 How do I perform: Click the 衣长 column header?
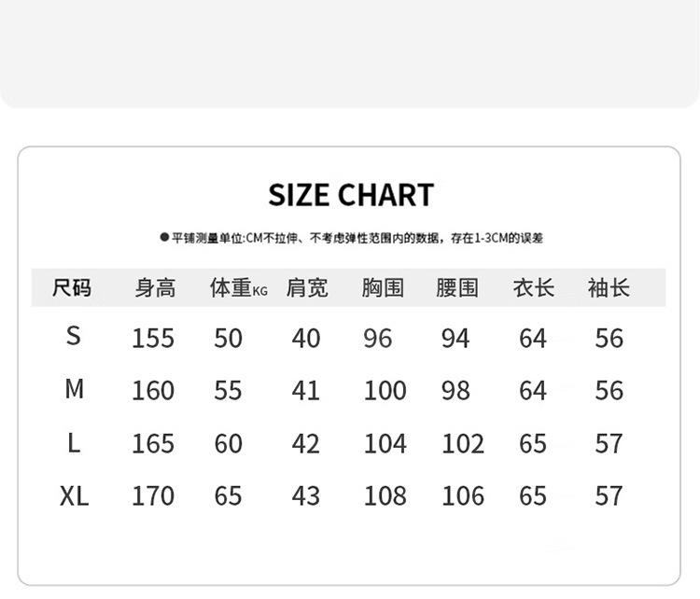(533, 288)
